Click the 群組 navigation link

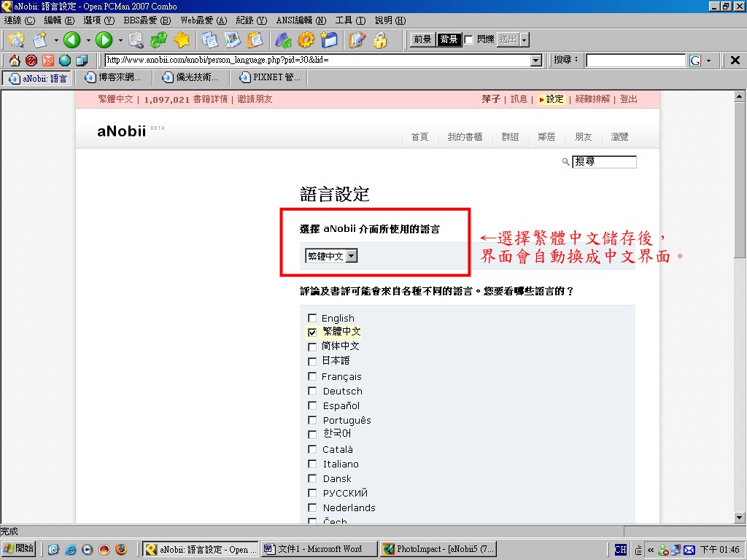pyautogui.click(x=510, y=137)
